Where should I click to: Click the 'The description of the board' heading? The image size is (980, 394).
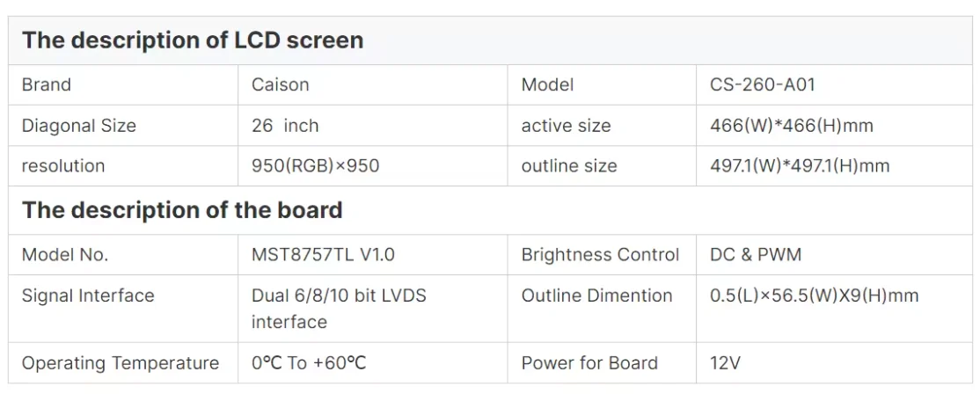point(182,210)
